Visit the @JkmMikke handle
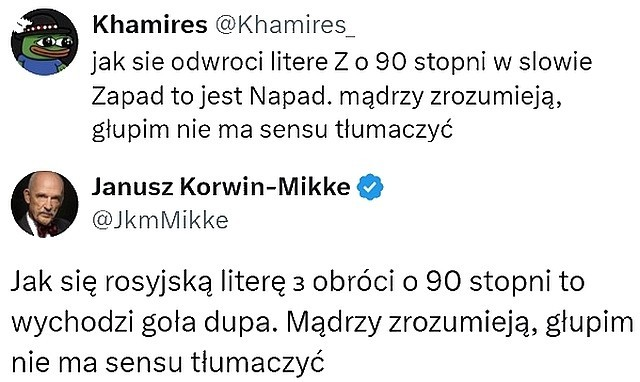Image resolution: width=640 pixels, height=382 pixels. pos(160,220)
